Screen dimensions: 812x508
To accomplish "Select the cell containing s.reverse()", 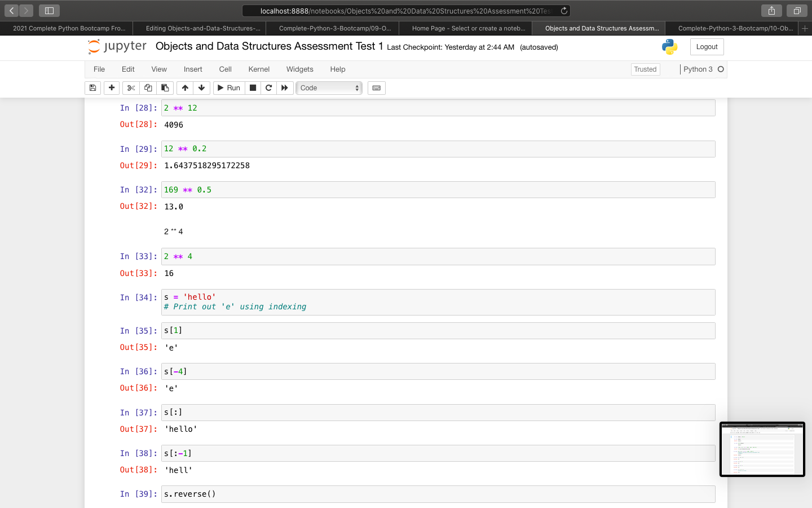I will pos(395,494).
